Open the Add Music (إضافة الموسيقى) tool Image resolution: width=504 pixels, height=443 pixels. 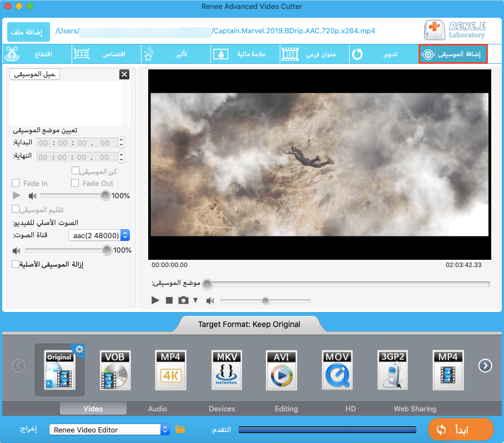pyautogui.click(x=453, y=54)
